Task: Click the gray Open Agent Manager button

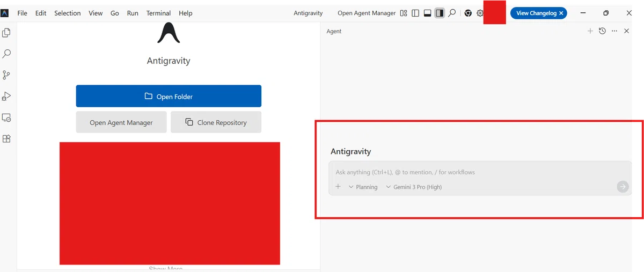Action: tap(121, 122)
